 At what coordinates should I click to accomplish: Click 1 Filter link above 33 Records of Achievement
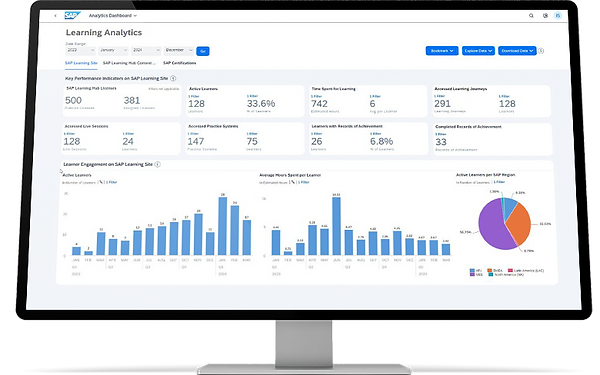point(441,134)
